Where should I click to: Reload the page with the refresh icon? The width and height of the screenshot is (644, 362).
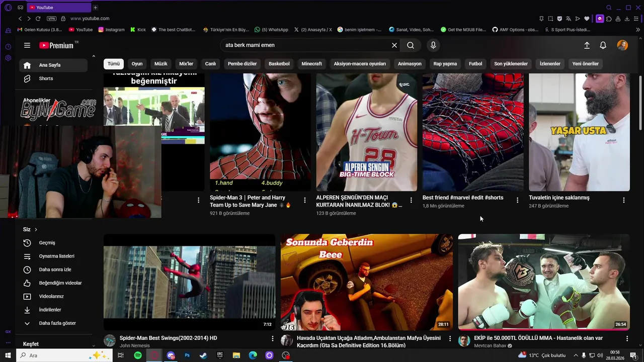coord(38,19)
